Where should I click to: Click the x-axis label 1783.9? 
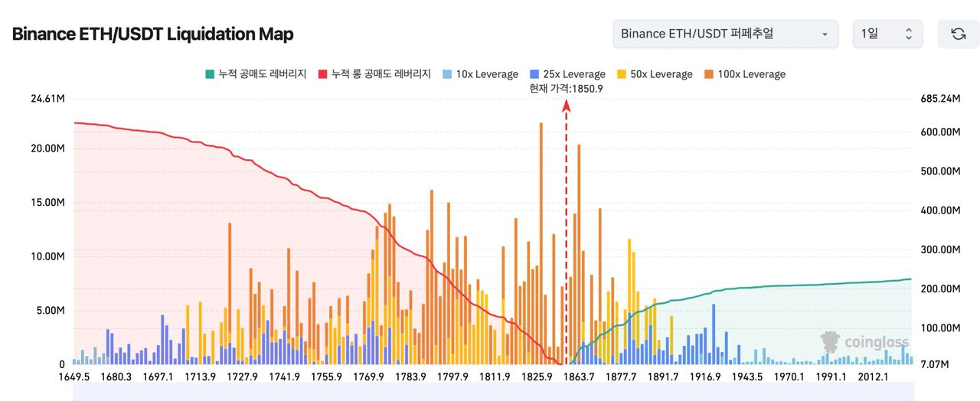pos(411,376)
